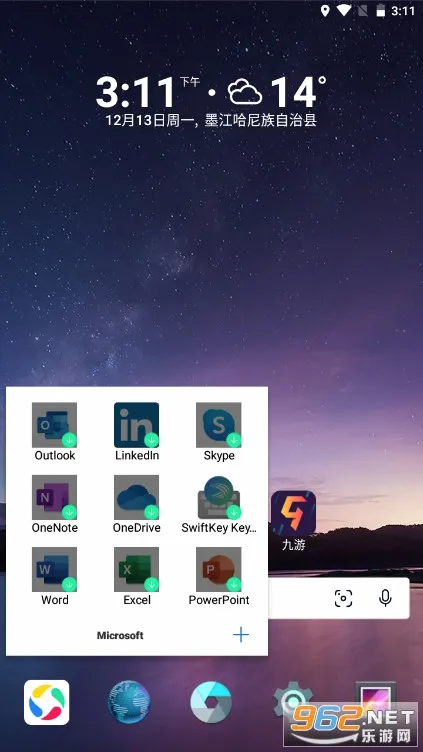This screenshot has width=423, height=752.
Task: Launch the SwiftKey Keyboard app
Action: [219, 497]
